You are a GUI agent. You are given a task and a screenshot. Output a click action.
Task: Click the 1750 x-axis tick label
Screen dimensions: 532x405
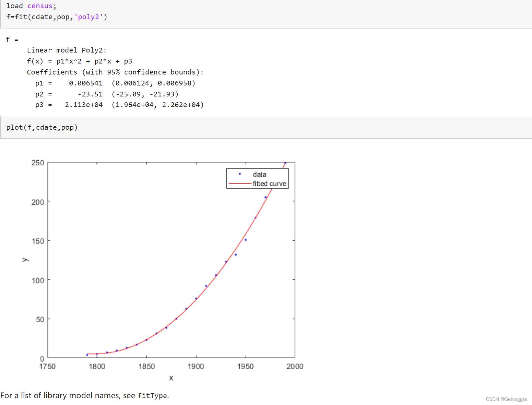pyautogui.click(x=47, y=366)
